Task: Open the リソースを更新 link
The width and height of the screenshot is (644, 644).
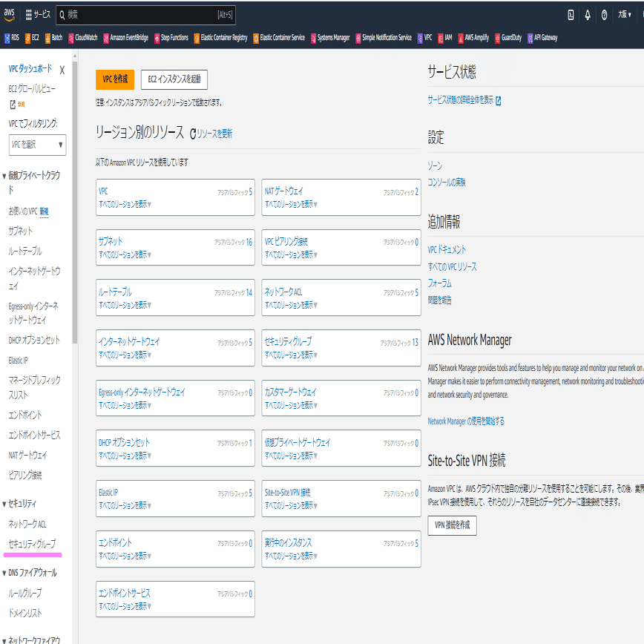Action: click(214, 134)
